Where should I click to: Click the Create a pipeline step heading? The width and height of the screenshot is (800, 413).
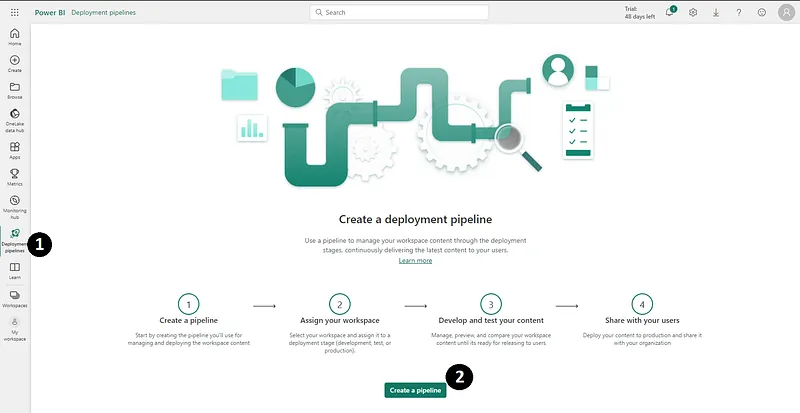pyautogui.click(x=189, y=321)
